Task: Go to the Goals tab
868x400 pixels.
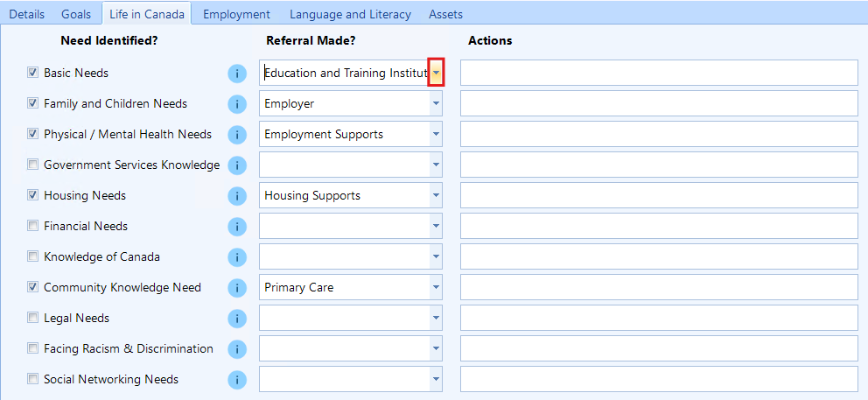Action: [x=76, y=14]
